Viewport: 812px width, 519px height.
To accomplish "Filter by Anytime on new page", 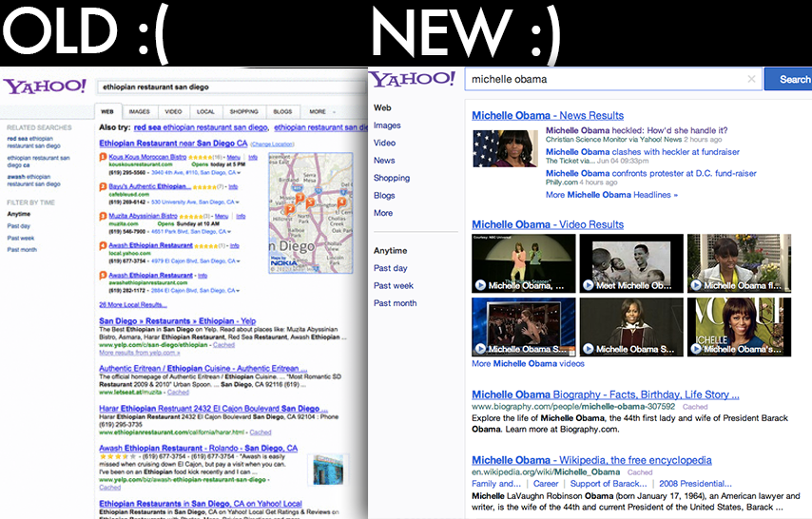I will 391,251.
